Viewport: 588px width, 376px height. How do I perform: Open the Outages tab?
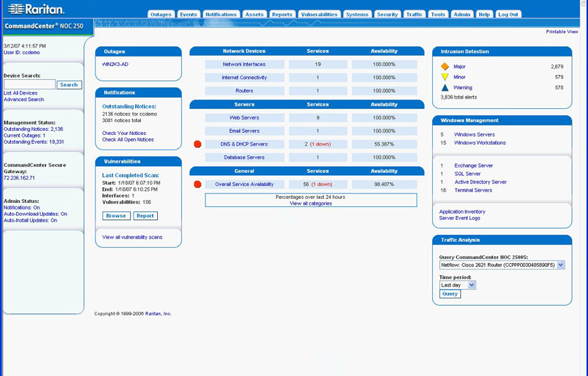click(161, 14)
